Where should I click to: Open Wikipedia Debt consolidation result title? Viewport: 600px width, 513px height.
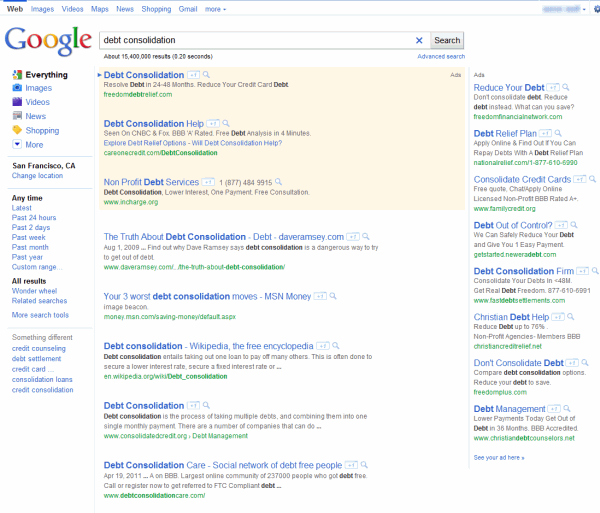pyautogui.click(x=209, y=346)
